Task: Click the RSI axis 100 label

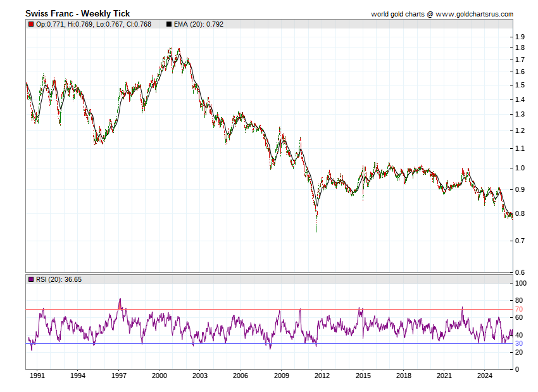Action: click(x=521, y=283)
